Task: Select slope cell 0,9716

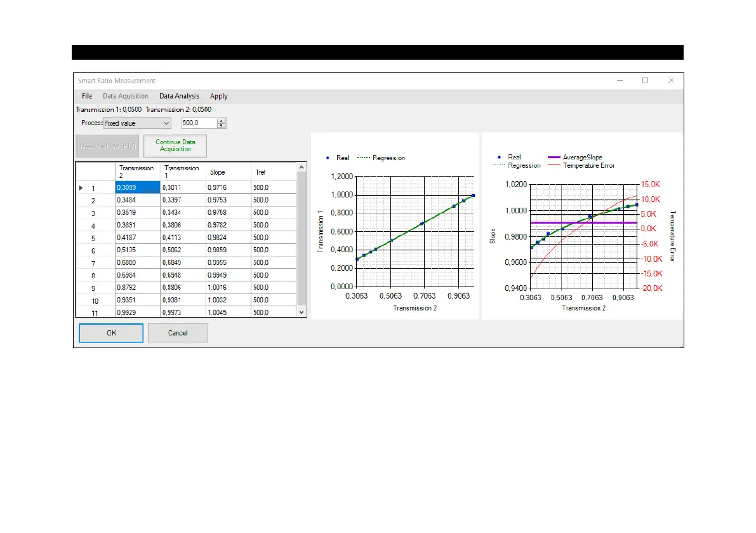Action: (228, 187)
